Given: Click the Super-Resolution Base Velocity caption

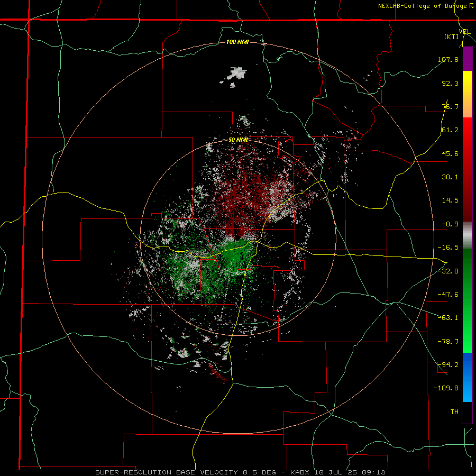Looking at the screenshot, I should tap(240, 472).
